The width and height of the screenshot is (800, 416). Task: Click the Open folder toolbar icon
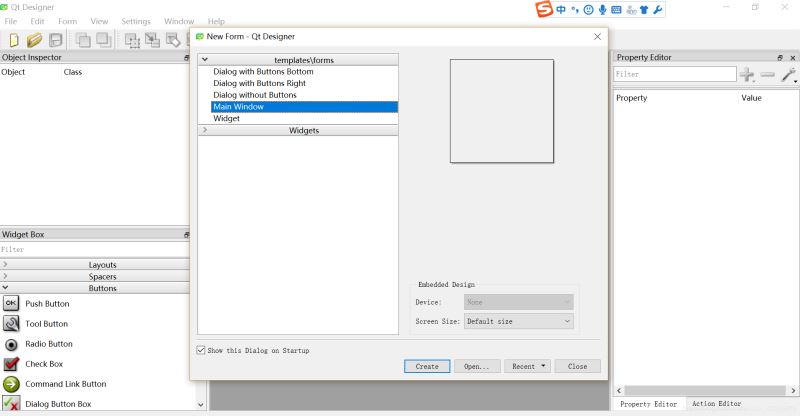(34, 40)
